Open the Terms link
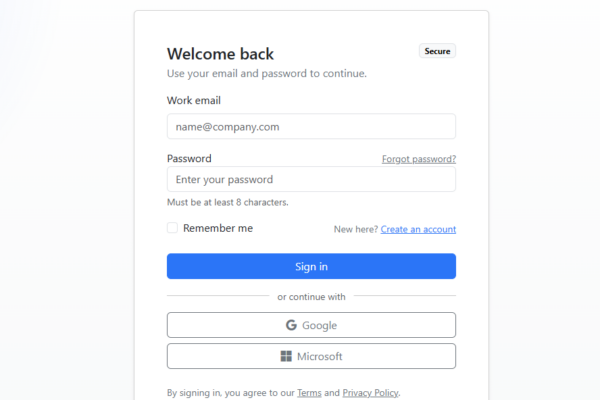 click(x=309, y=393)
